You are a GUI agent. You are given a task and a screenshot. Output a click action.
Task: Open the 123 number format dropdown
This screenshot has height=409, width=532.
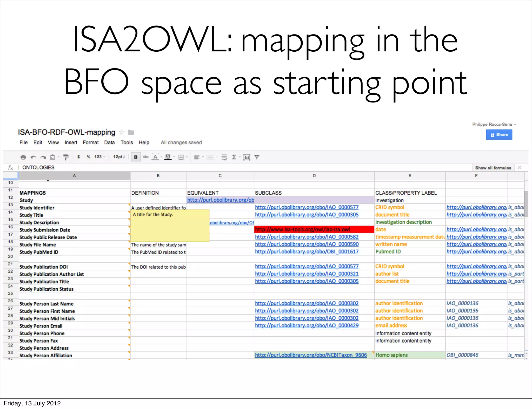[x=99, y=157]
